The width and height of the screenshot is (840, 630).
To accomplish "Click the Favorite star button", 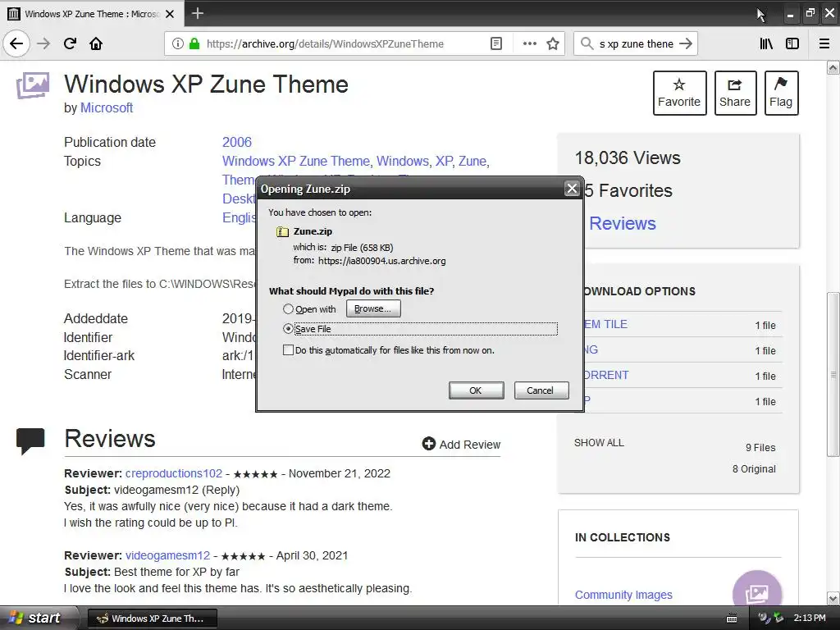I will [x=679, y=93].
